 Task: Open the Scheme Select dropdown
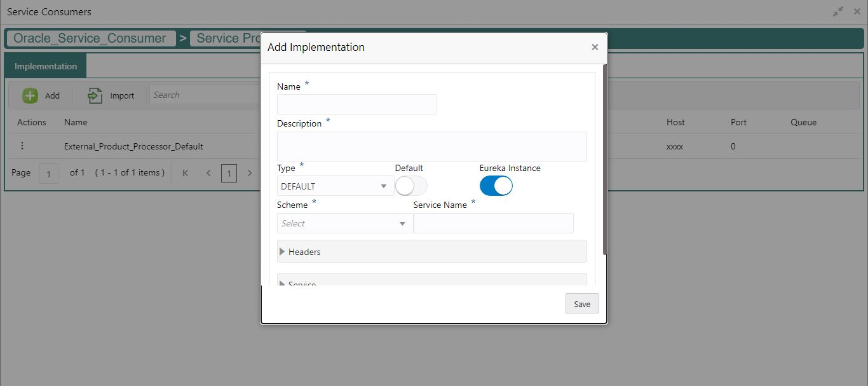(345, 223)
